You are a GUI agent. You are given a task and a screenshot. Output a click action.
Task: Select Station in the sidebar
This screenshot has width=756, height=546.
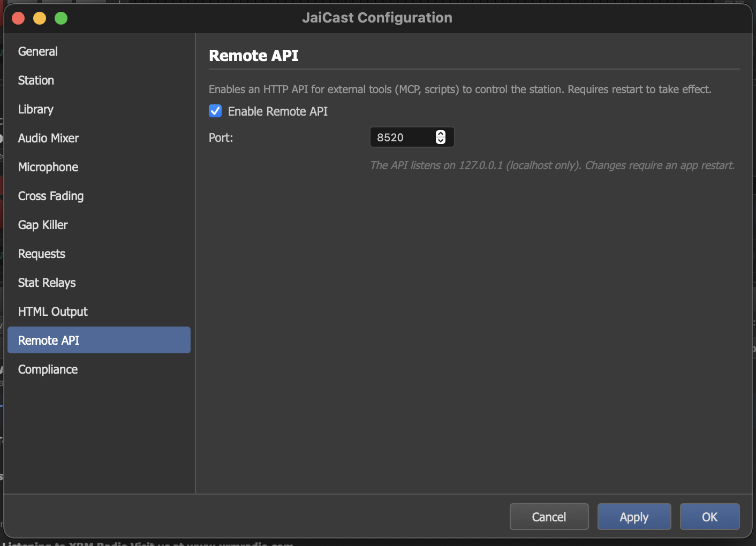click(99, 80)
